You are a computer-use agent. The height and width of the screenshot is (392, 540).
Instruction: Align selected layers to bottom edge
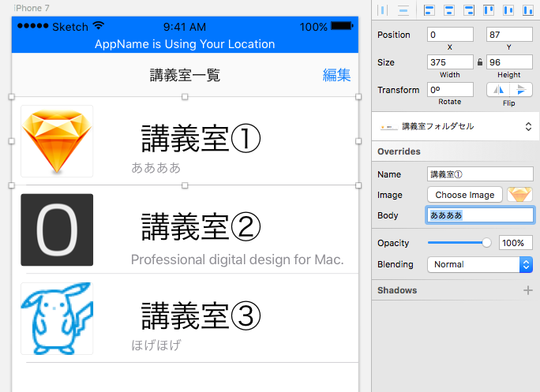coord(528,10)
